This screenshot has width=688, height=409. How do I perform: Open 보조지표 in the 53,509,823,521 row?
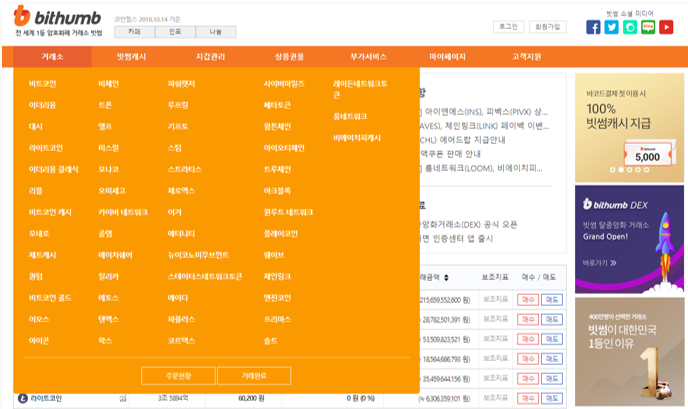(495, 339)
